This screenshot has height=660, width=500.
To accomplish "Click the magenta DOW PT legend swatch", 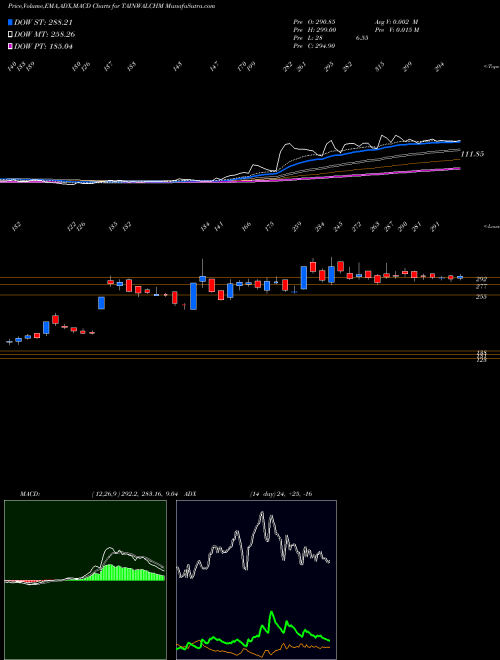I will (x=10, y=46).
